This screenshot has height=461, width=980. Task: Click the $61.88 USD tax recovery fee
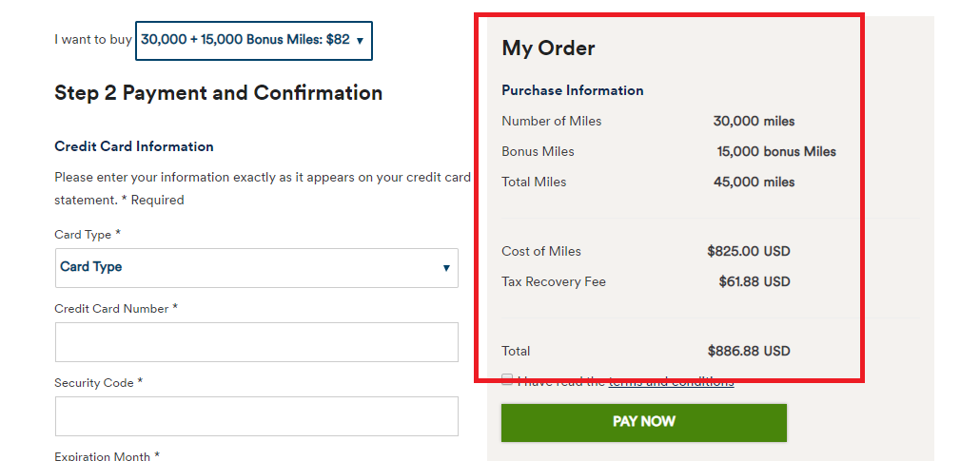(x=755, y=281)
